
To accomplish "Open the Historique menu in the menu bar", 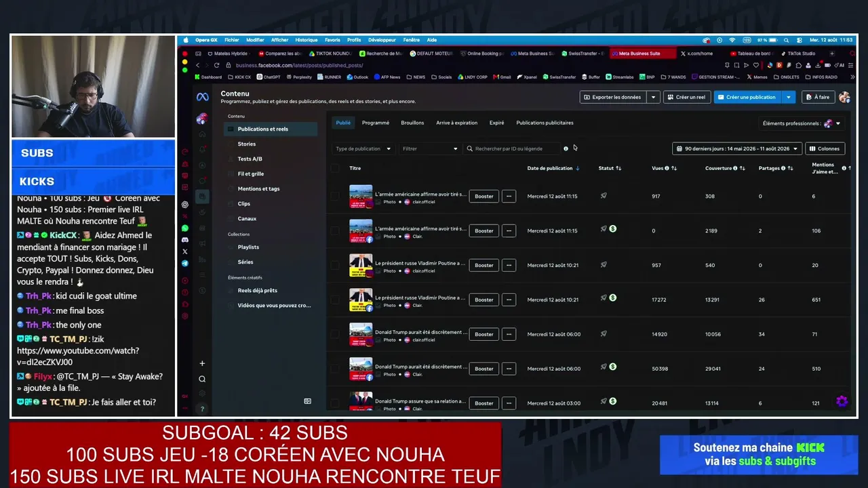I will 307,40.
